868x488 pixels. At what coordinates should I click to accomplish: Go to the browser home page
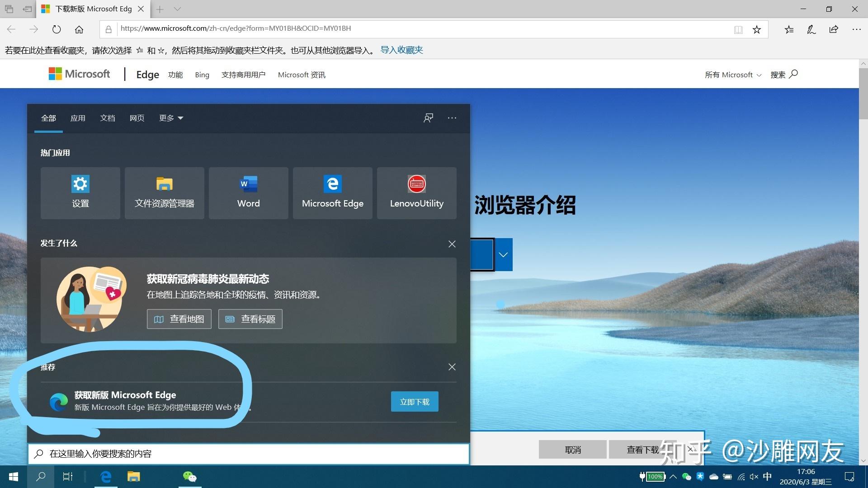[79, 29]
